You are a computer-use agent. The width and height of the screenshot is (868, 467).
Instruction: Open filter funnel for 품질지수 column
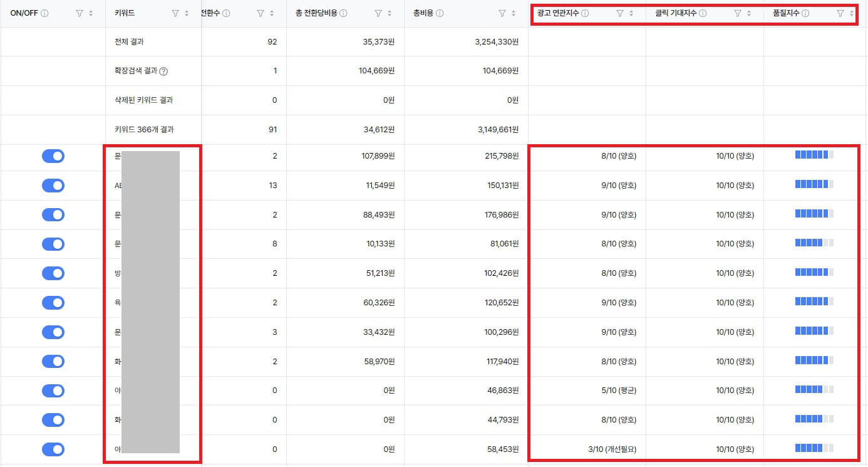(x=840, y=13)
